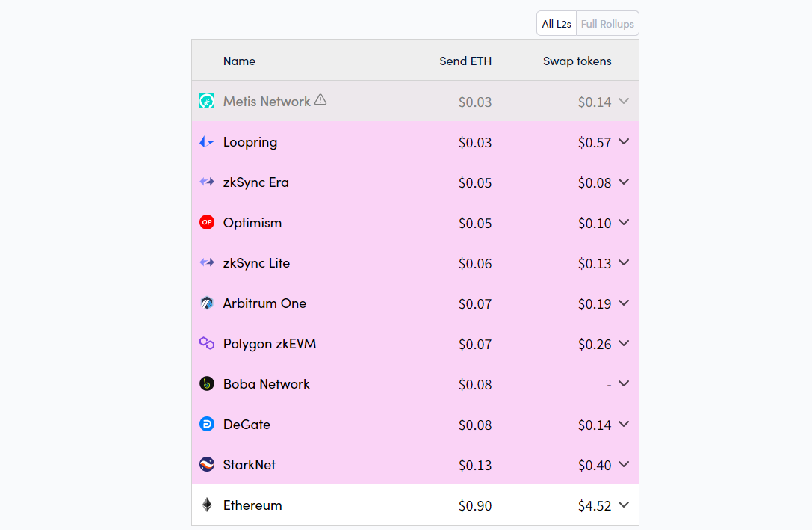Click the DeGate logo icon

pyautogui.click(x=207, y=425)
